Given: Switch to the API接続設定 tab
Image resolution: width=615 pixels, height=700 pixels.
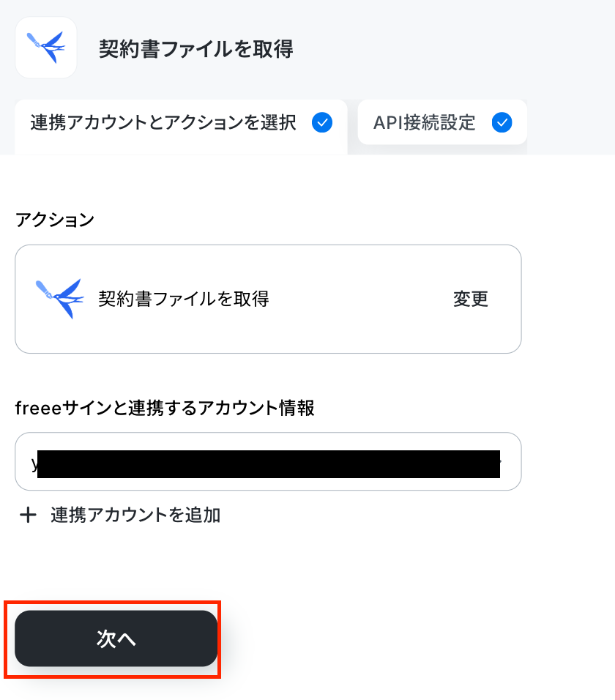Looking at the screenshot, I should click(x=442, y=122).
